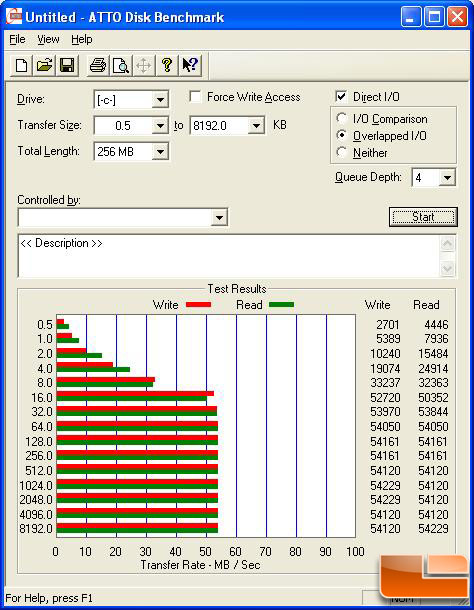
Task: Click the ATTO application title bar icon
Action: click(x=14, y=17)
